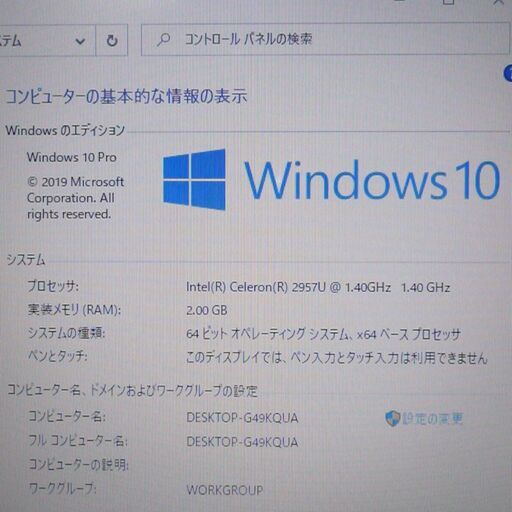512x512 pixels.
Task: Click the コンピューターの説明: label
Action: tap(79, 464)
